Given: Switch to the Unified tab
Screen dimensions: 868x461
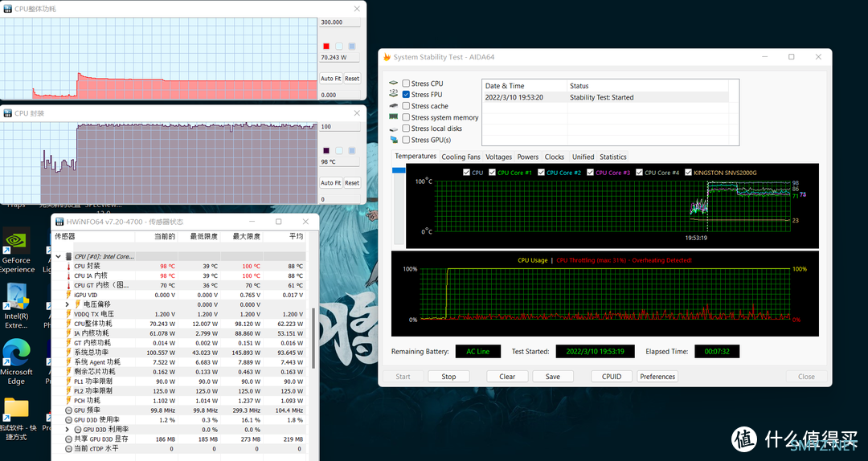Looking at the screenshot, I should 583,157.
